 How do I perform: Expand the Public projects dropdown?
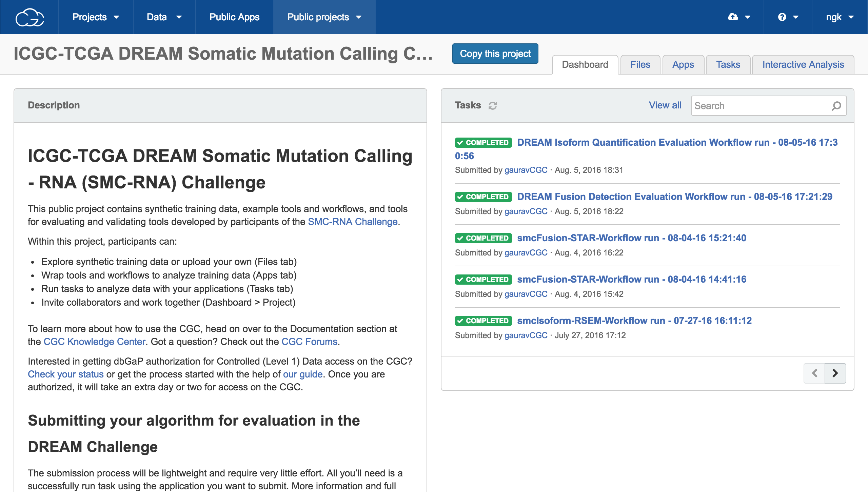pos(324,17)
